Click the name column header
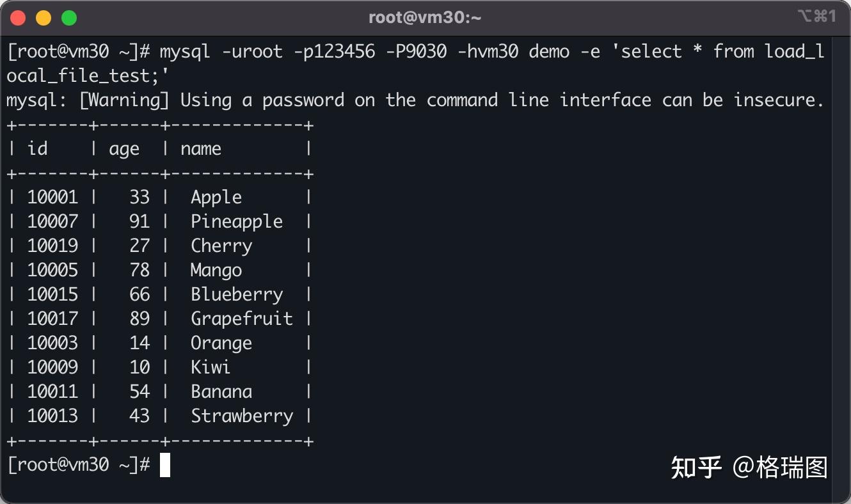 201,149
